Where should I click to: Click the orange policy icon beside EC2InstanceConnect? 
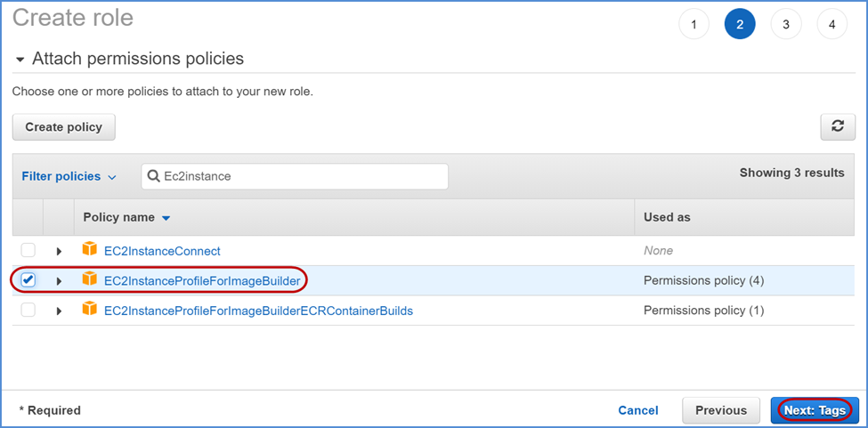(89, 250)
